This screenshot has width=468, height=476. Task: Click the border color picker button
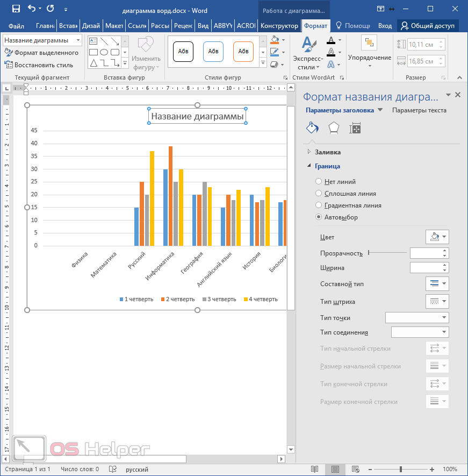pyautogui.click(x=436, y=237)
